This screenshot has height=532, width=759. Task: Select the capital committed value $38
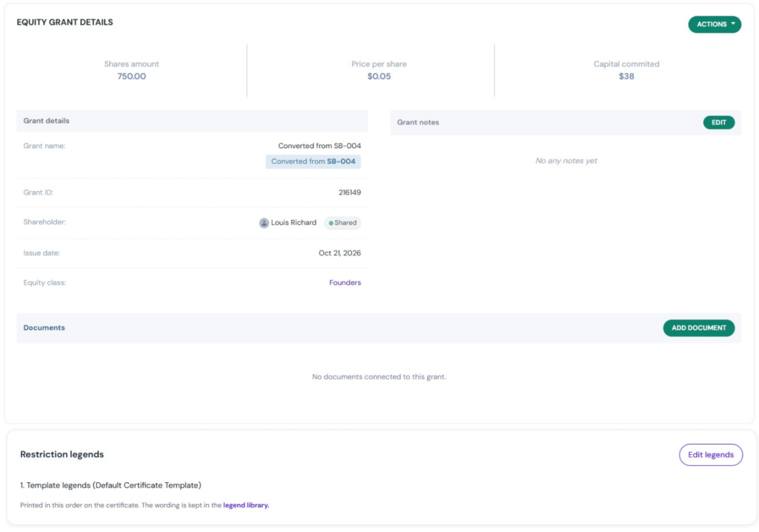tap(626, 76)
